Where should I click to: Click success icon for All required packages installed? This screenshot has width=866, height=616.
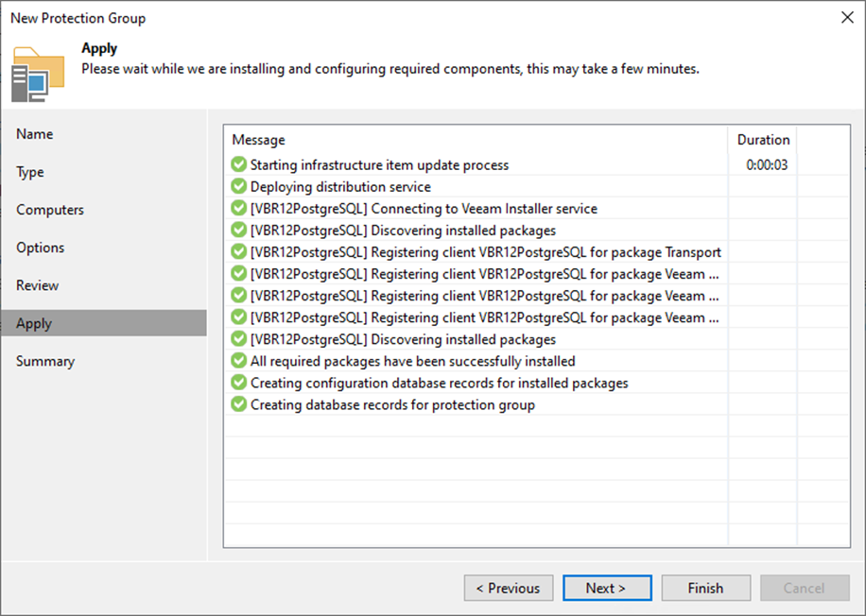pos(239,361)
